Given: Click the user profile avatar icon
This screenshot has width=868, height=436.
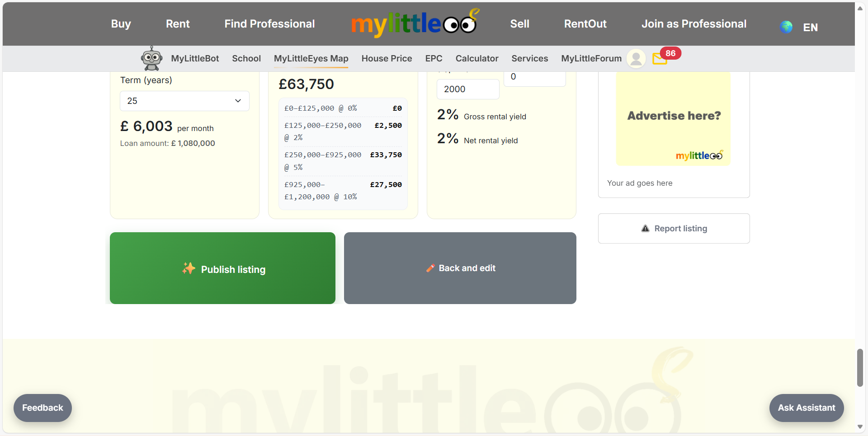Looking at the screenshot, I should click(x=636, y=59).
